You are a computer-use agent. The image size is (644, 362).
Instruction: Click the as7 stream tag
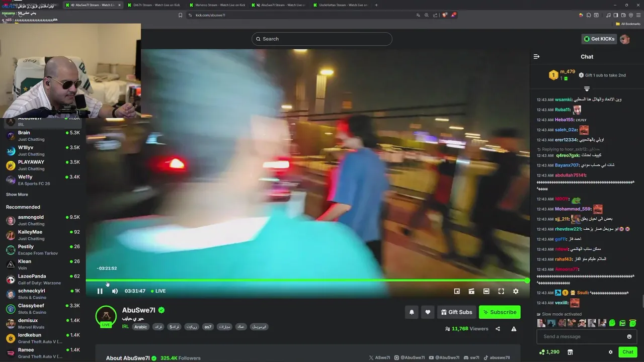click(x=208, y=327)
